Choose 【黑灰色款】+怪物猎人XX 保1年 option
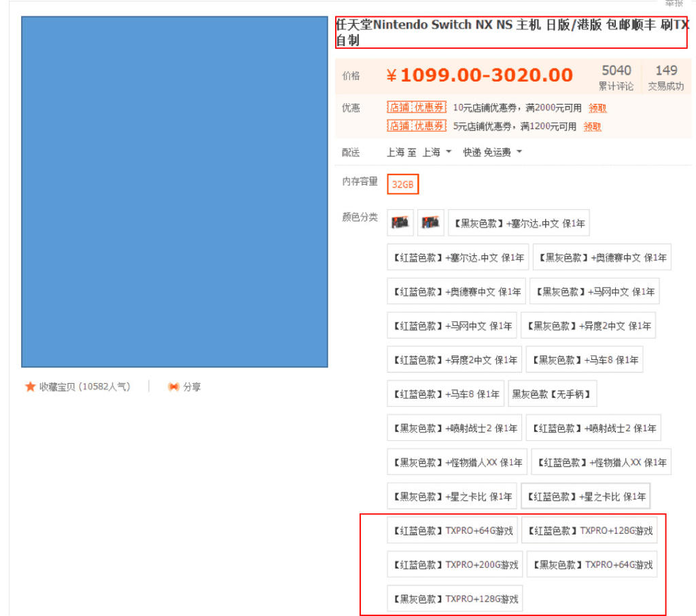 (x=457, y=462)
